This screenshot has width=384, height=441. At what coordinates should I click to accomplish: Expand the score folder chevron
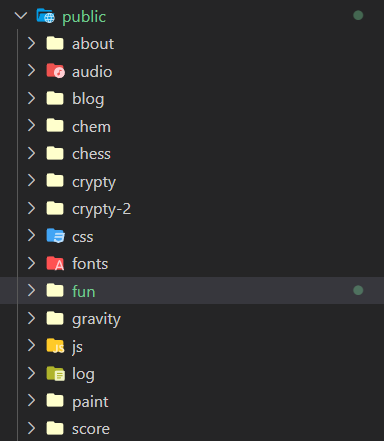[31, 428]
